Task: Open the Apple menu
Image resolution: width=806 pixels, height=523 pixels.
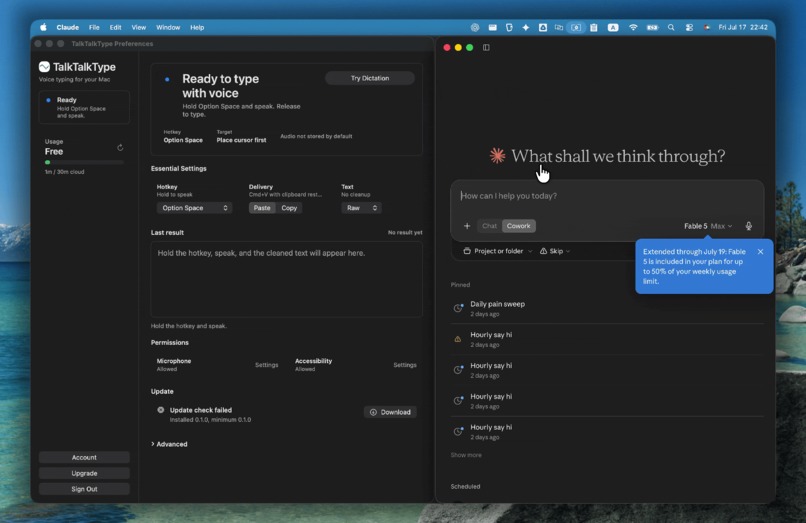Action: (x=43, y=27)
